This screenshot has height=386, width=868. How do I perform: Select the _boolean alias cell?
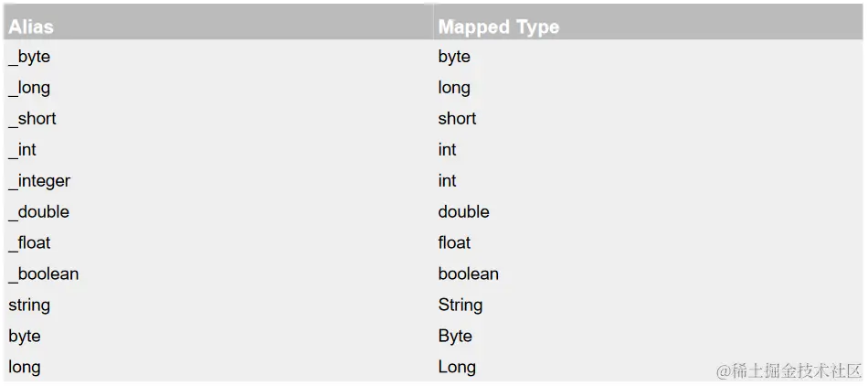pyautogui.click(x=44, y=274)
